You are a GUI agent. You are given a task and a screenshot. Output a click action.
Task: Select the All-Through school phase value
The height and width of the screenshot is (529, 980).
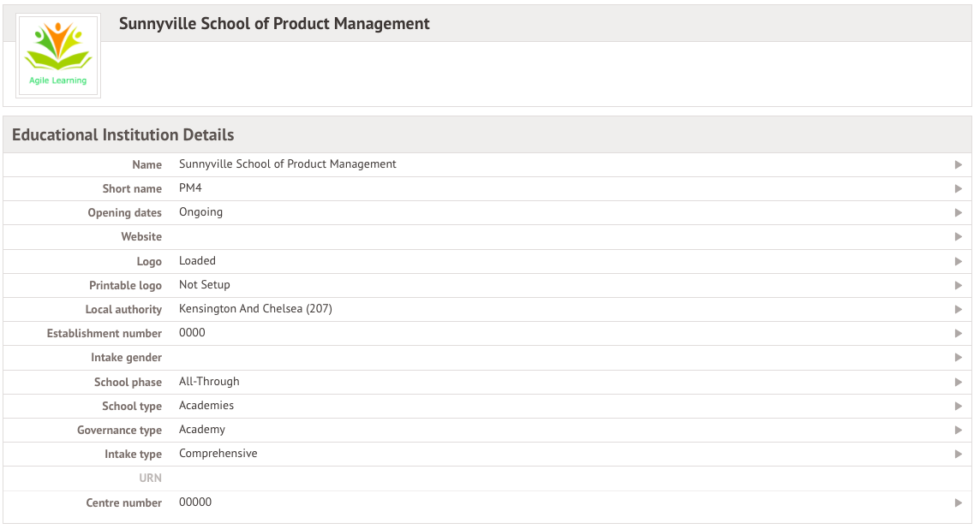pos(209,382)
